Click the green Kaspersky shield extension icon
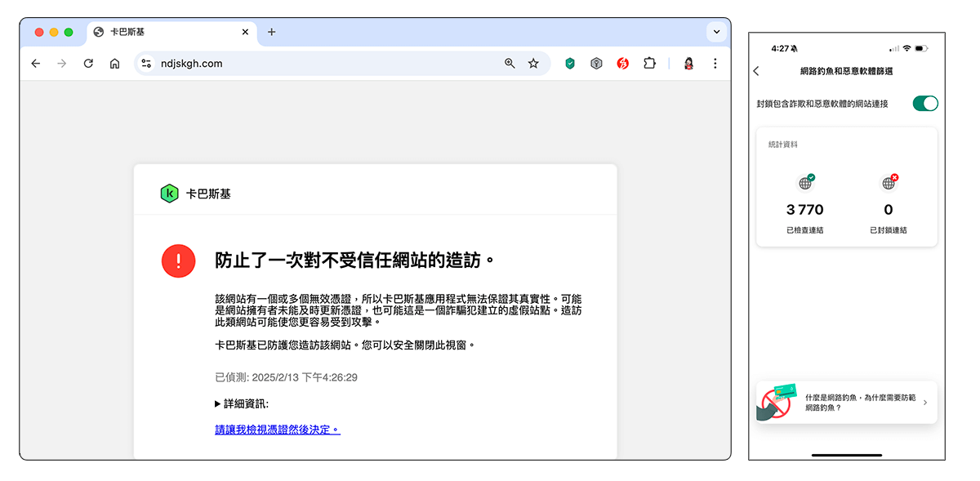The width and height of the screenshot is (980, 481). [570, 63]
